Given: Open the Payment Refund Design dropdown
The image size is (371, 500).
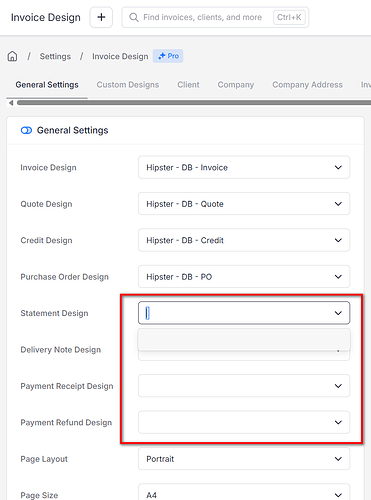Looking at the screenshot, I should click(x=244, y=422).
